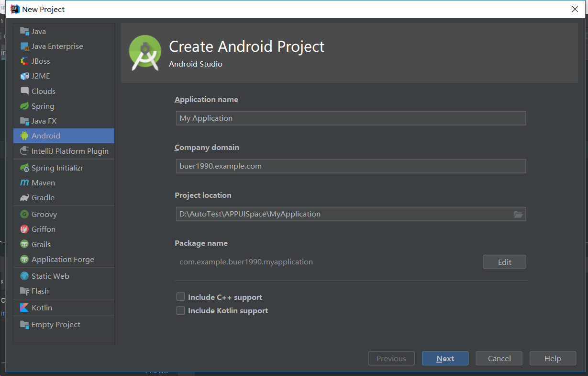Select the Gradle project type
The image size is (588, 376).
click(41, 197)
